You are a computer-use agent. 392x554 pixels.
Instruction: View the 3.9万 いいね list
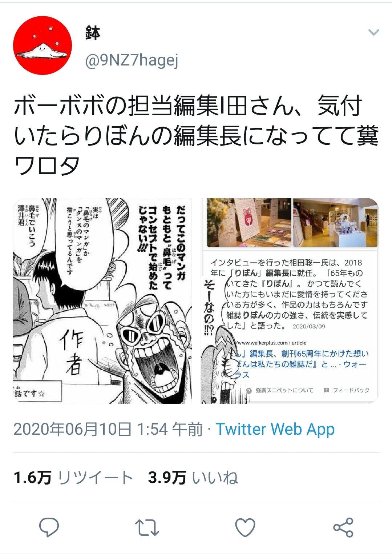(x=193, y=478)
